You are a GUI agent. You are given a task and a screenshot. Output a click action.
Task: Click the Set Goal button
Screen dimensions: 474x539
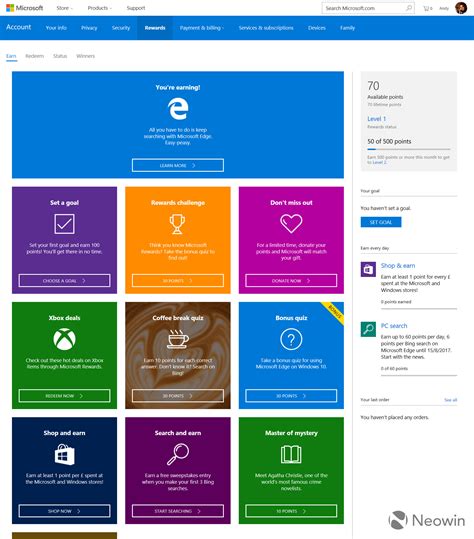[x=381, y=222]
